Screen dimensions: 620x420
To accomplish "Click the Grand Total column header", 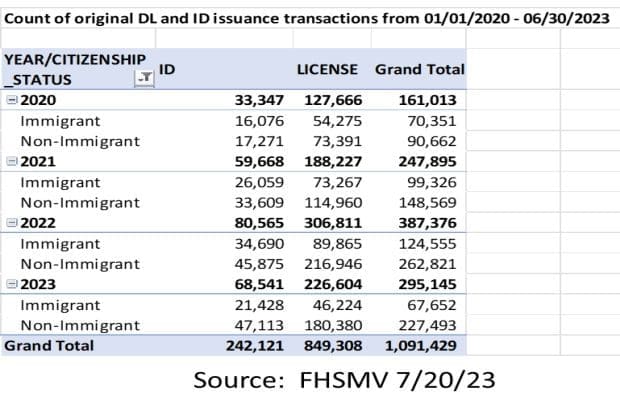I will click(x=419, y=70).
